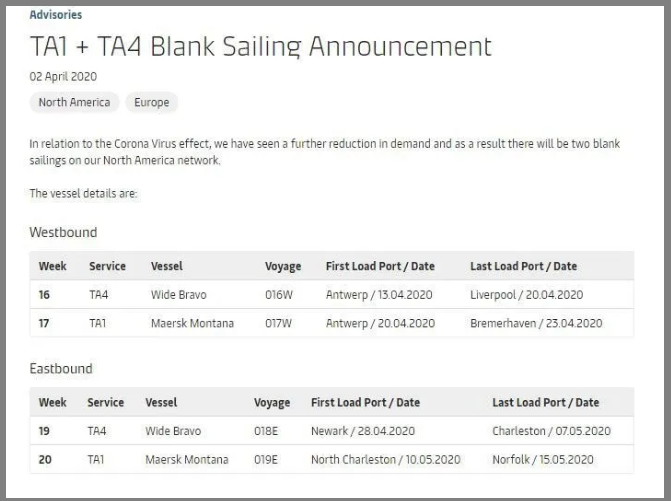672x501 pixels.
Task: Select the Europe tag
Action: (151, 102)
